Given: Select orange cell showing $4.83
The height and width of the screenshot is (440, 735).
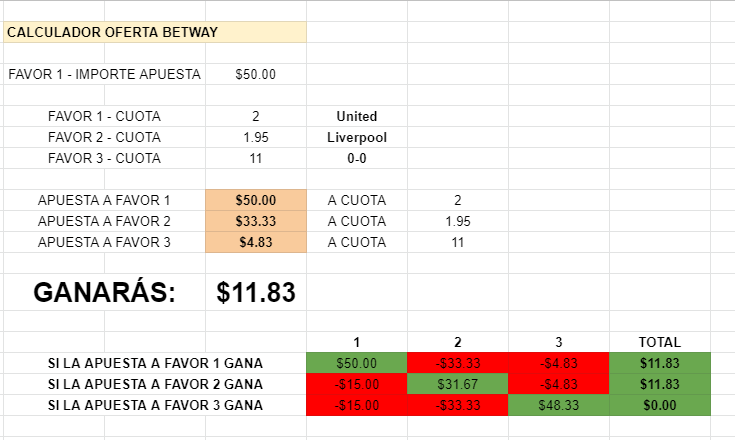Looking at the screenshot, I should (256, 242).
